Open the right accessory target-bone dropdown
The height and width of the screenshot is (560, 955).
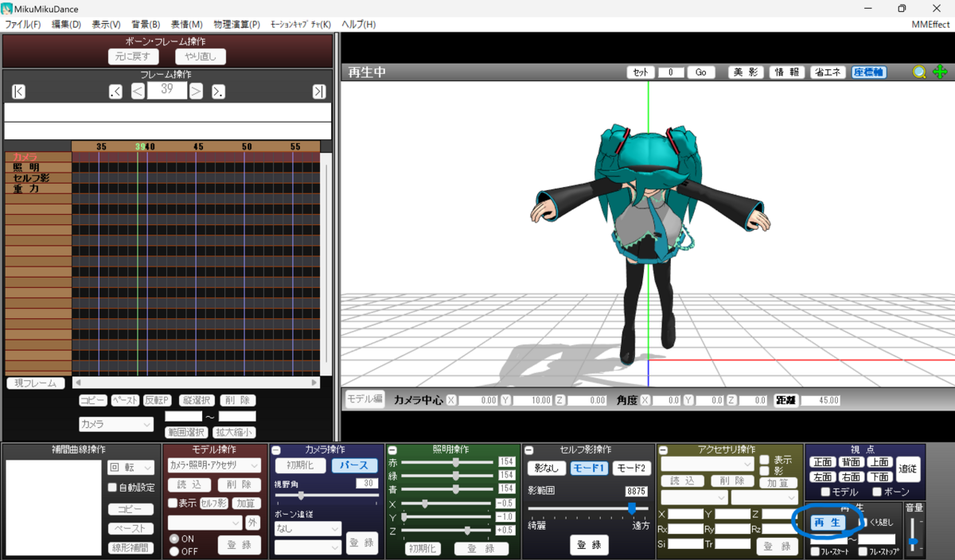coord(764,497)
